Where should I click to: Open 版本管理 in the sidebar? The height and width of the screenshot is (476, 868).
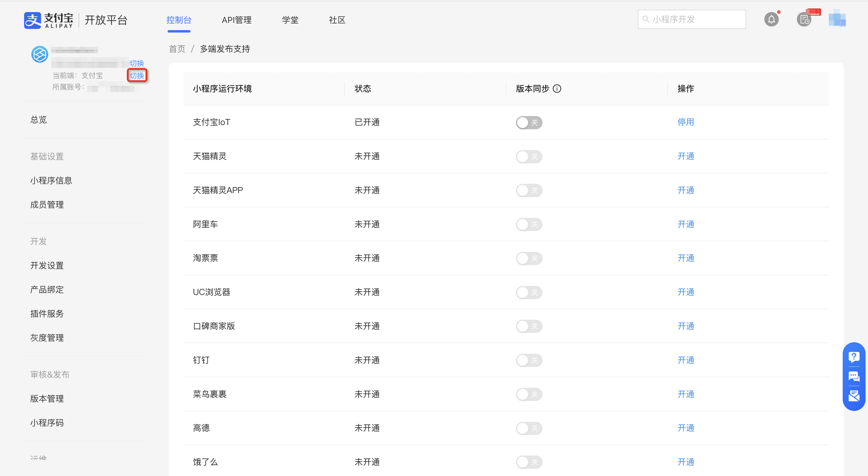pos(47,399)
